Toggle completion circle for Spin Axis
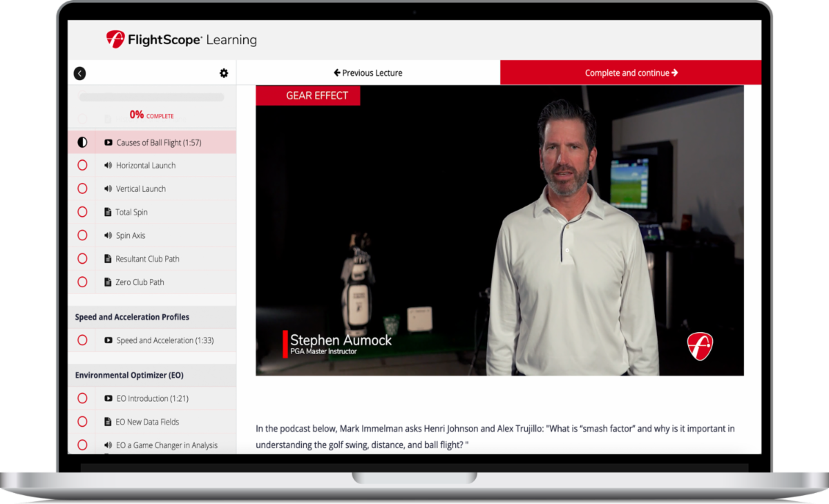829x504 pixels. coord(82,235)
